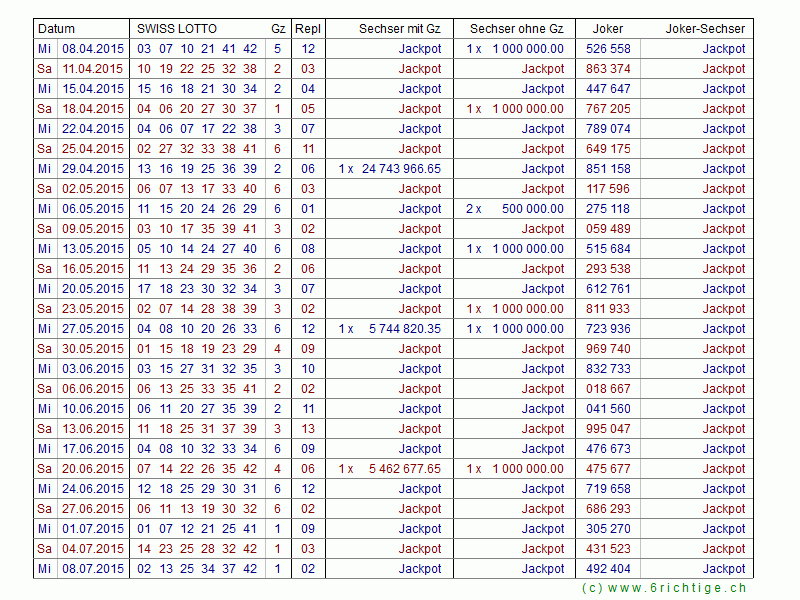This screenshot has height=600, width=800.
Task: Click the Repl column header
Action: click(307, 29)
